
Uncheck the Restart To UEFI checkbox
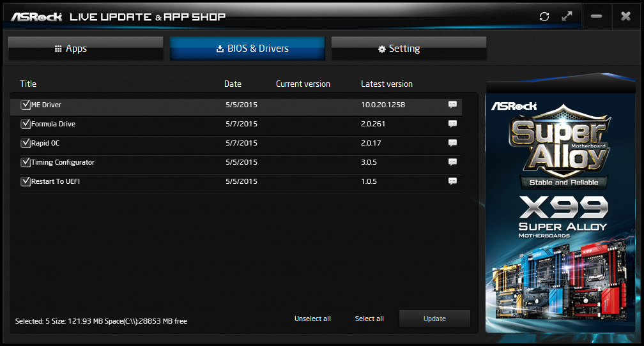pos(26,181)
